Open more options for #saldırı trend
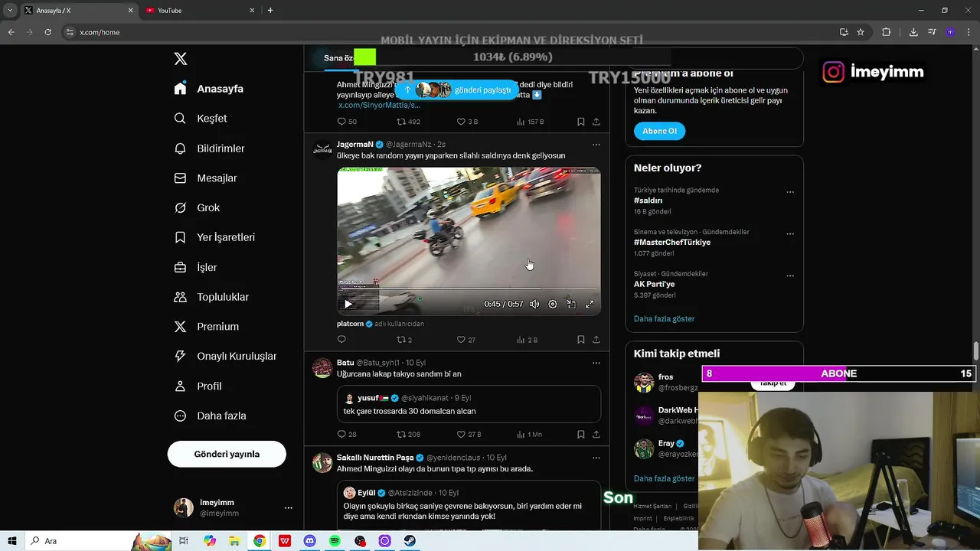The image size is (980, 551). point(790,192)
